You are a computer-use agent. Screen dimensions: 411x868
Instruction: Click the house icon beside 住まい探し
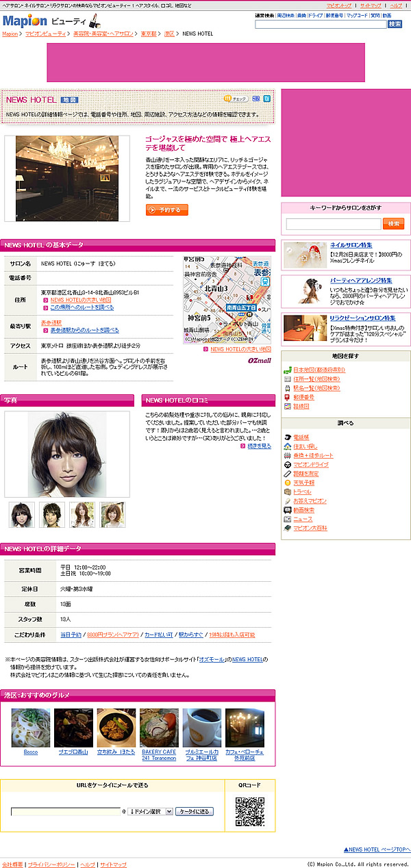288,446
